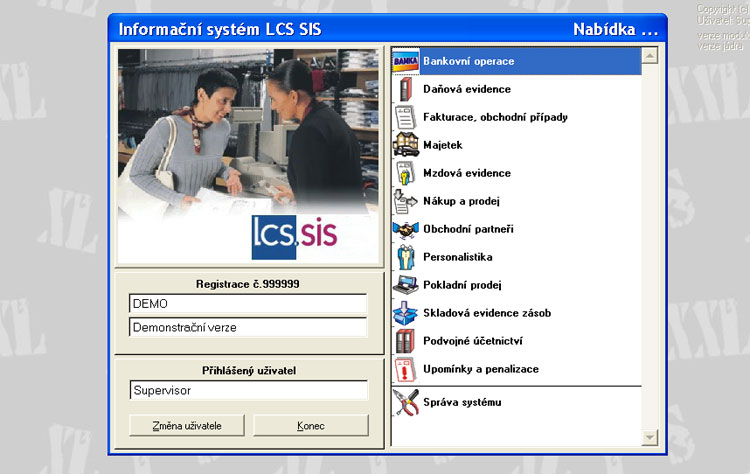Choose the Personalistika text entry
Screen dimensions: 750x474
point(457,257)
